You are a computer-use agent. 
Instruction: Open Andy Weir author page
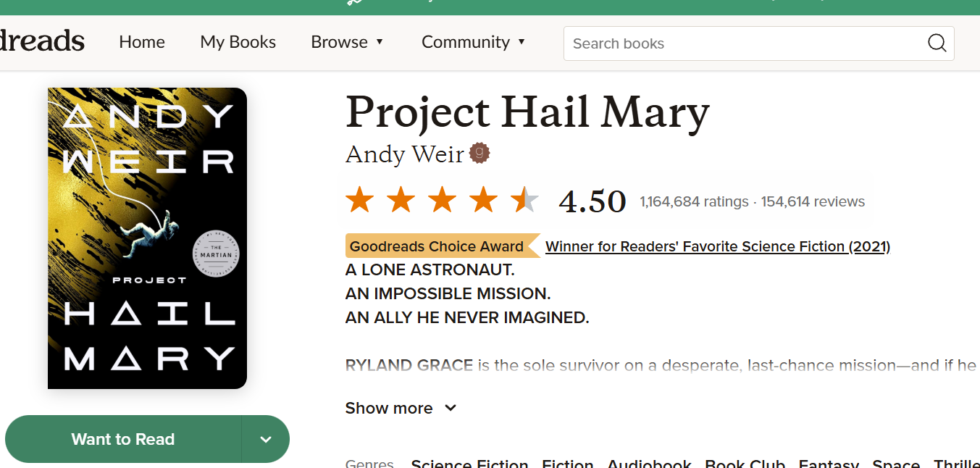click(404, 154)
